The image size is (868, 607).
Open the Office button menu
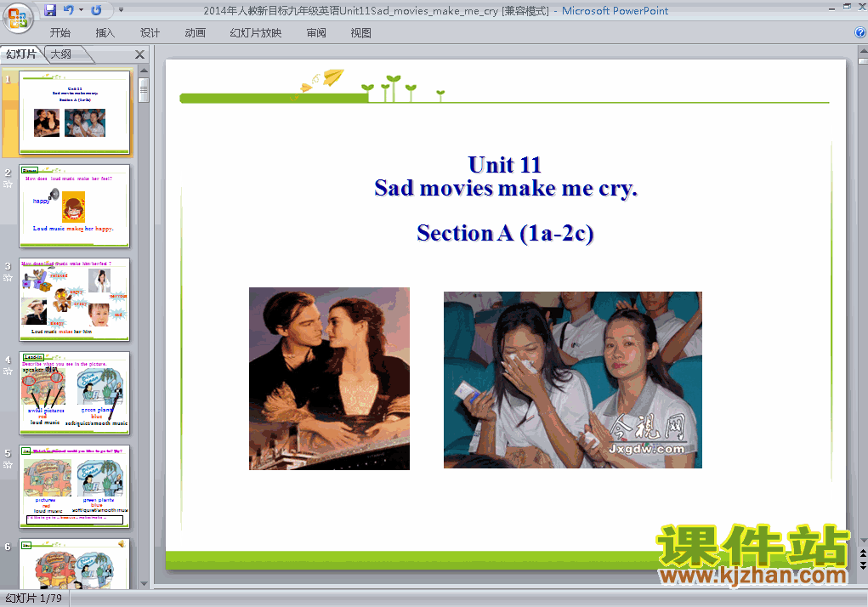point(18,18)
